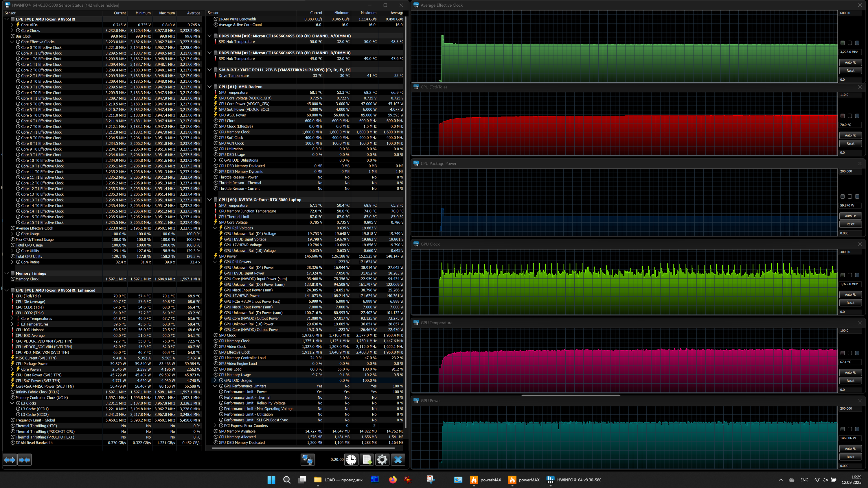Click the collapse columns inward arrows button
Viewport: 868px width, 488px height.
click(x=24, y=460)
